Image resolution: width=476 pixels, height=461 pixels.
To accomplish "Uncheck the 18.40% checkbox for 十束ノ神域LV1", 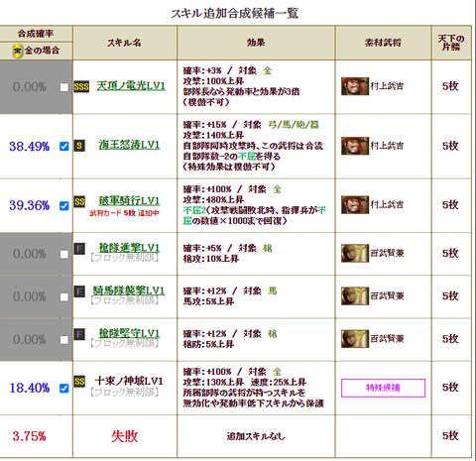I will (x=64, y=388).
